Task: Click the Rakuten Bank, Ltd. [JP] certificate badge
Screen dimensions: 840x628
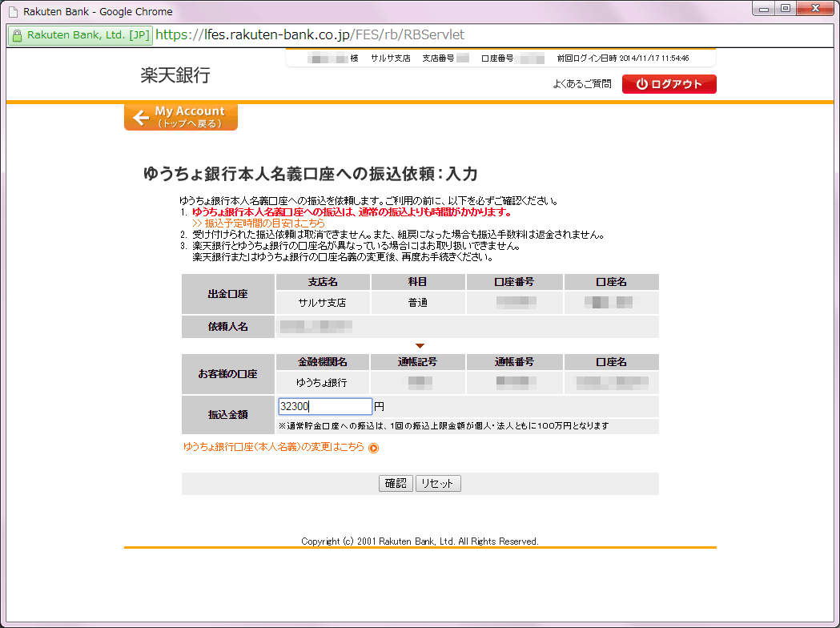Action: [80, 35]
